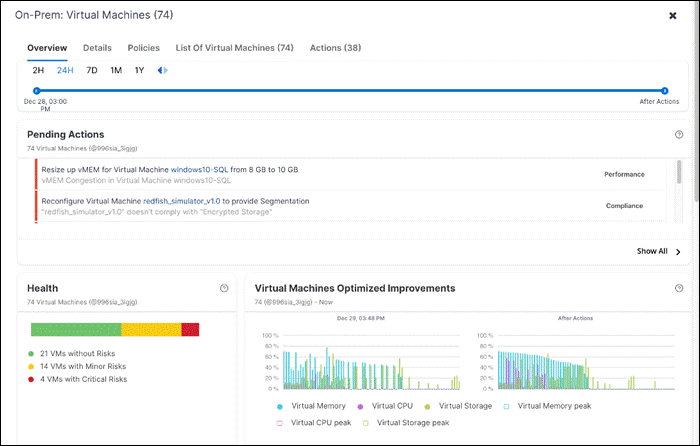Click the green segment of health bar
Screen dimensions: 700x446
point(76,329)
